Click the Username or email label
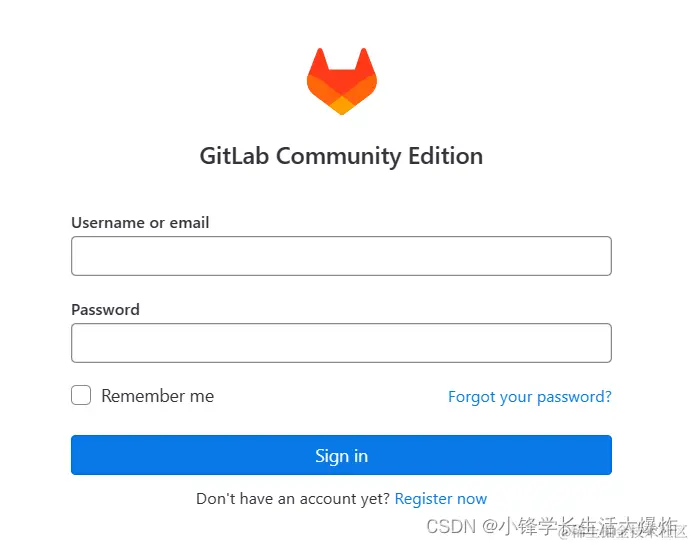The image size is (693, 545). pyautogui.click(x=140, y=222)
